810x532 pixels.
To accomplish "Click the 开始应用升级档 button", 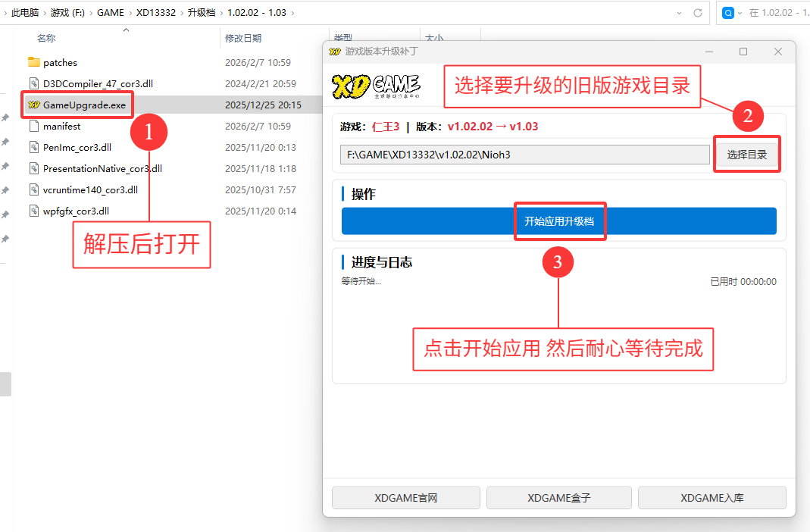I will point(560,221).
